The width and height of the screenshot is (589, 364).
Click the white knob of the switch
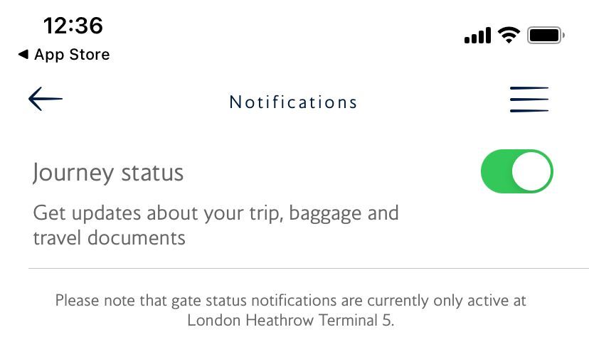[x=532, y=171]
